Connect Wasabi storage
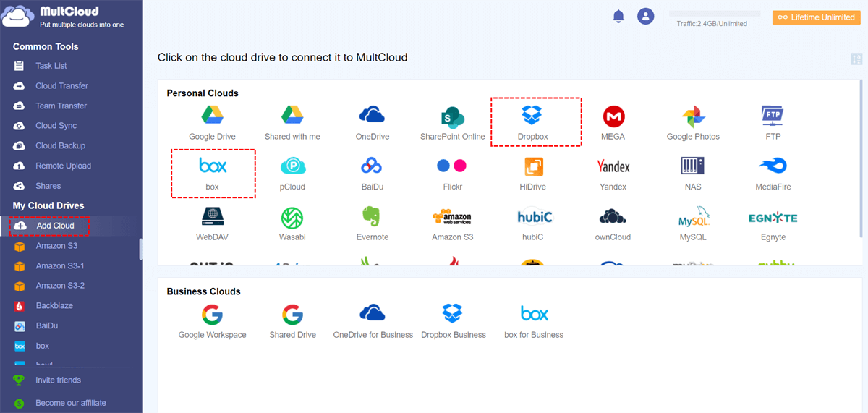Screen dimensions: 868x413 point(292,223)
